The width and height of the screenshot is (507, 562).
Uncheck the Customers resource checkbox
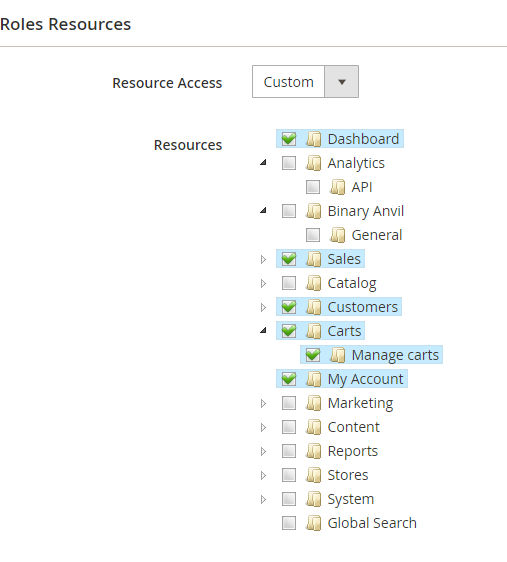pos(289,307)
